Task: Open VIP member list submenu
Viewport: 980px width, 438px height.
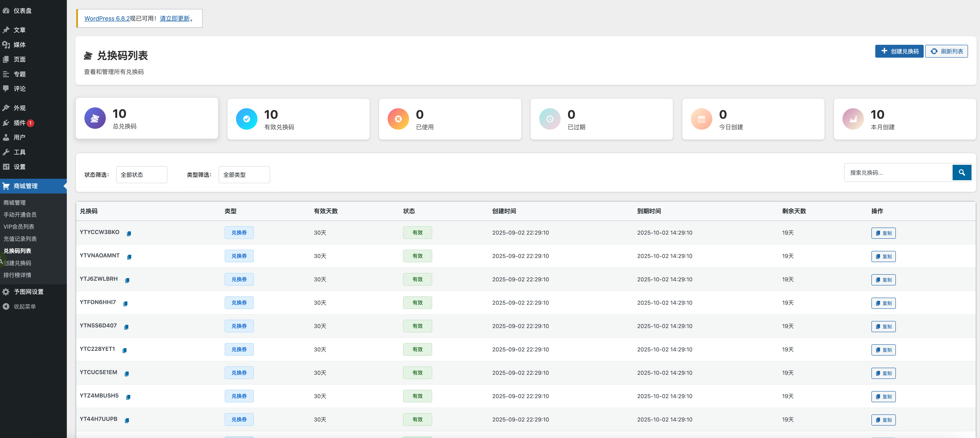Action: pos(19,227)
